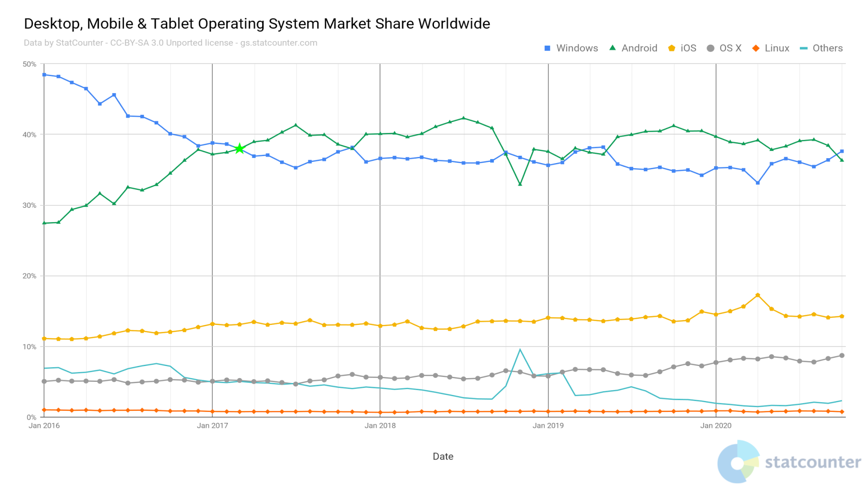Click the 20% y-axis label
Image resolution: width=868 pixels, height=488 pixels.
pos(29,276)
